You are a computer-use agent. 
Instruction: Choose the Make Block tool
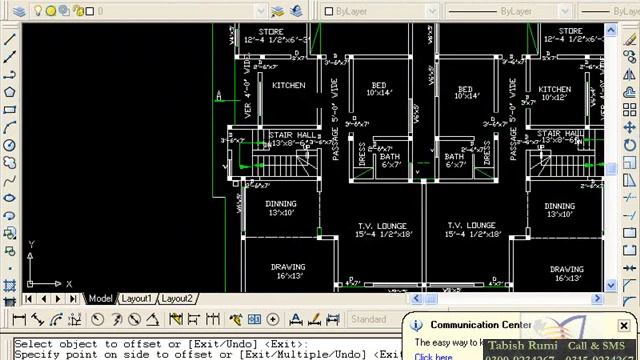[9, 251]
